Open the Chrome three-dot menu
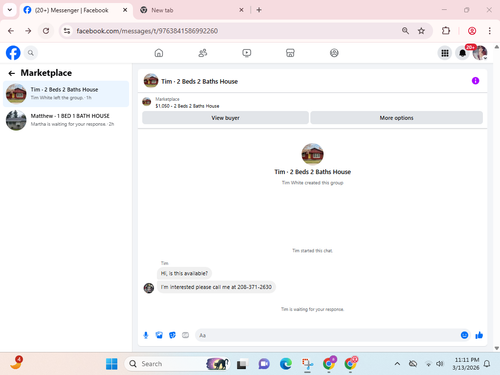The width and height of the screenshot is (500, 375). pos(489,31)
